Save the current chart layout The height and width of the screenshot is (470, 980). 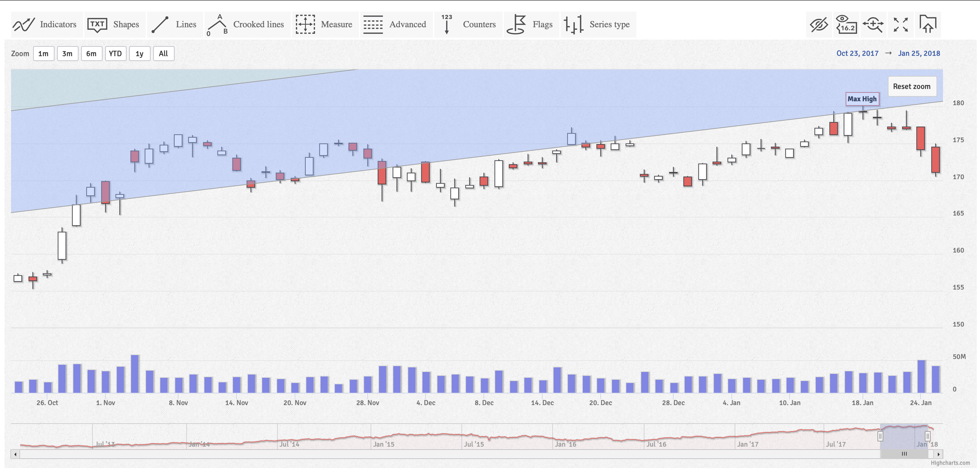tap(927, 24)
